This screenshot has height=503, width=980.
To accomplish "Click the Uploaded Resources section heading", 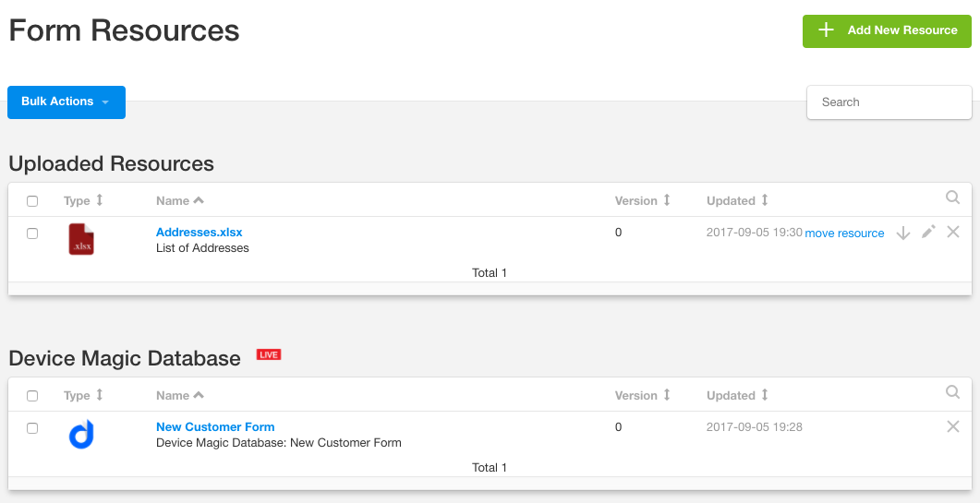I will pos(111,163).
